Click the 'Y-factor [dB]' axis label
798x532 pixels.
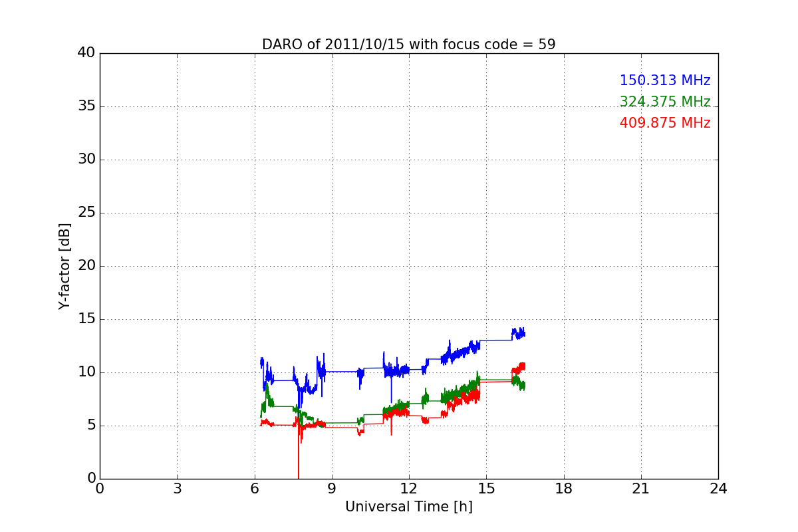coord(65,266)
